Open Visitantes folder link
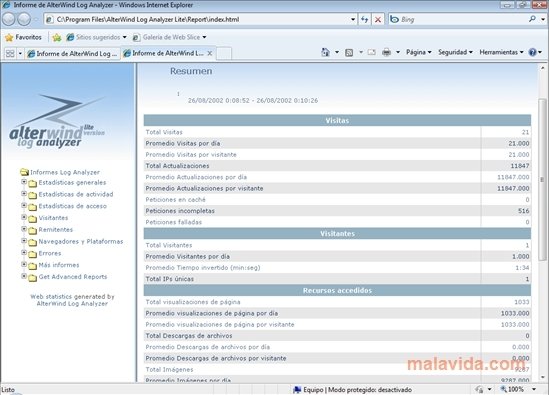Screen dimensions: 549x395 [x=53, y=218]
